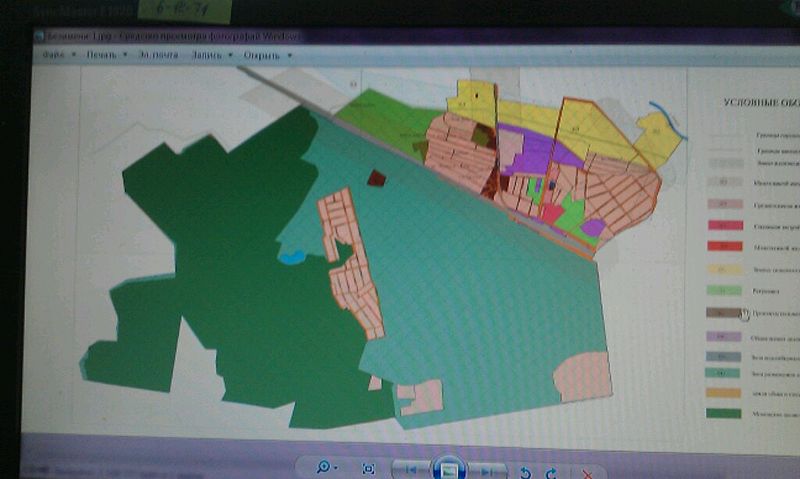800x479 pixels.
Task: Rotate the image clockwise
Action: coord(551,471)
